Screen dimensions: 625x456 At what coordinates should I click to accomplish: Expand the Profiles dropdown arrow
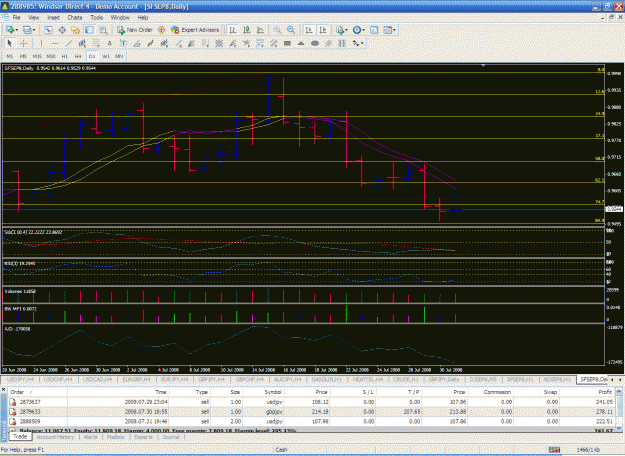[x=33, y=30]
